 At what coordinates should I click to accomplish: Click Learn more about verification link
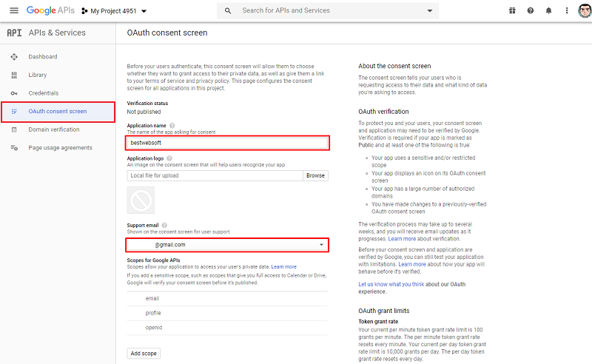(x=402, y=239)
